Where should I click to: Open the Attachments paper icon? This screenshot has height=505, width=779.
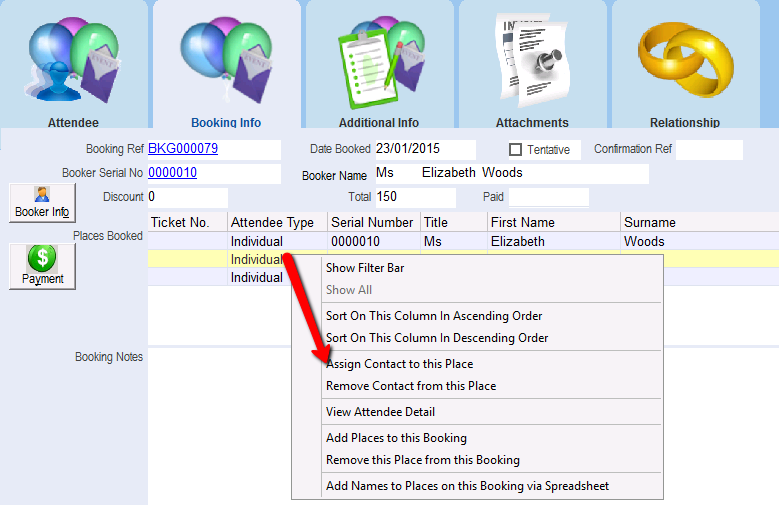[532, 60]
